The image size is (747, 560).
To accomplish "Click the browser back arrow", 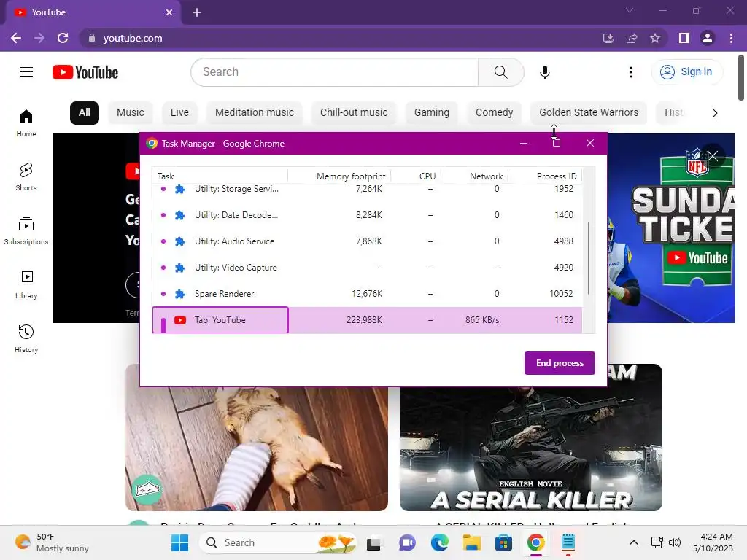I will (16, 38).
